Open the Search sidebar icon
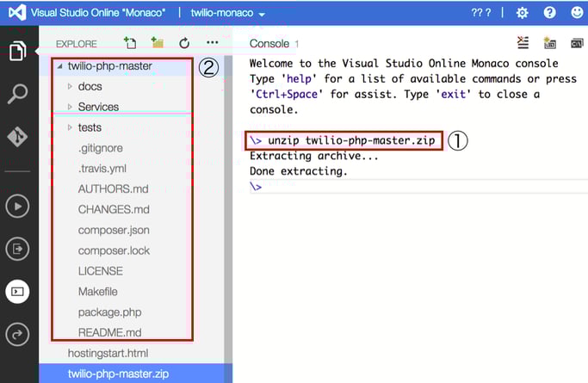The width and height of the screenshot is (588, 383). coord(17,94)
